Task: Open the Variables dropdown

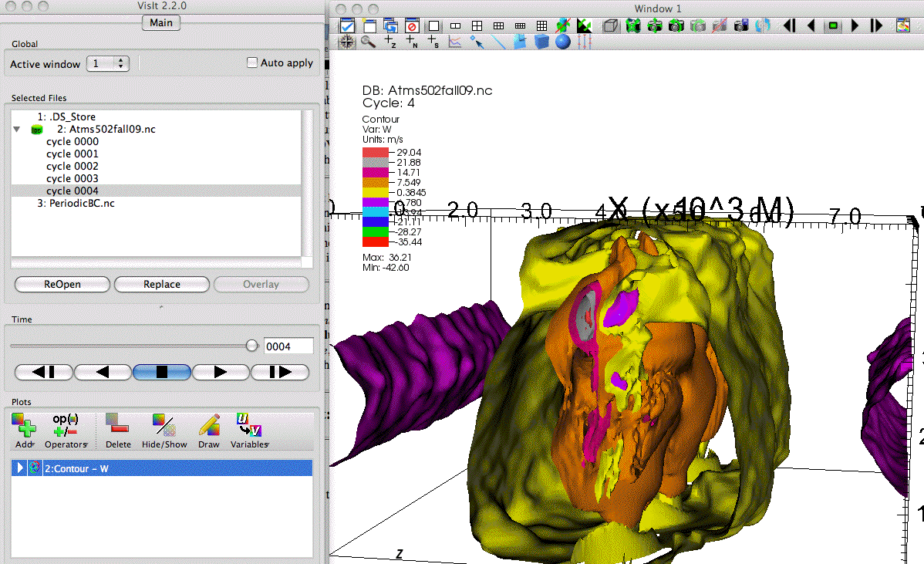Action: pyautogui.click(x=249, y=429)
